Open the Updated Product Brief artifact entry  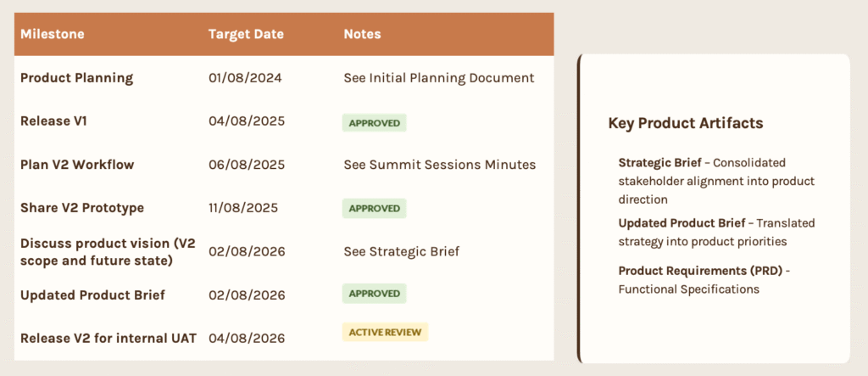pos(716,233)
